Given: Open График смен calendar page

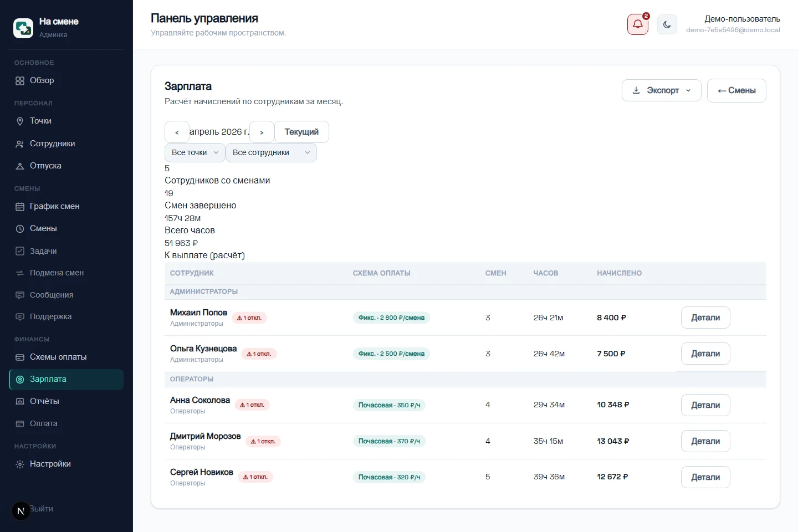Looking at the screenshot, I should 66,206.
